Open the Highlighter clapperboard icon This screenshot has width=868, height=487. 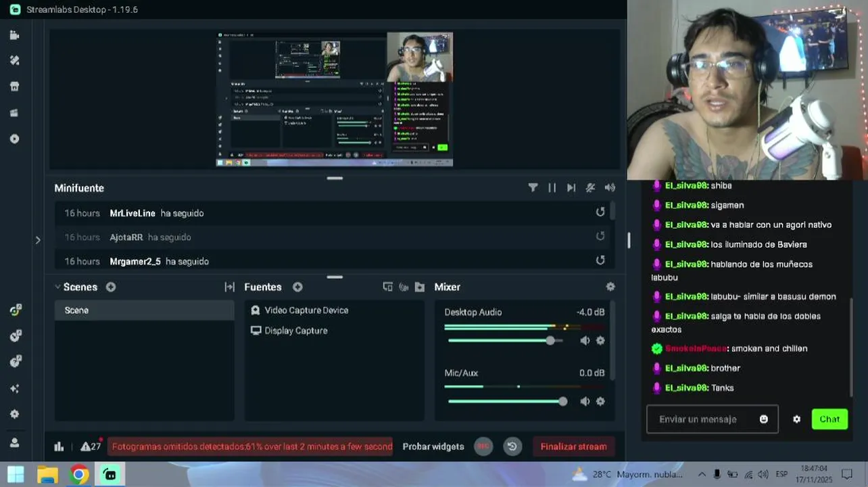coord(14,113)
